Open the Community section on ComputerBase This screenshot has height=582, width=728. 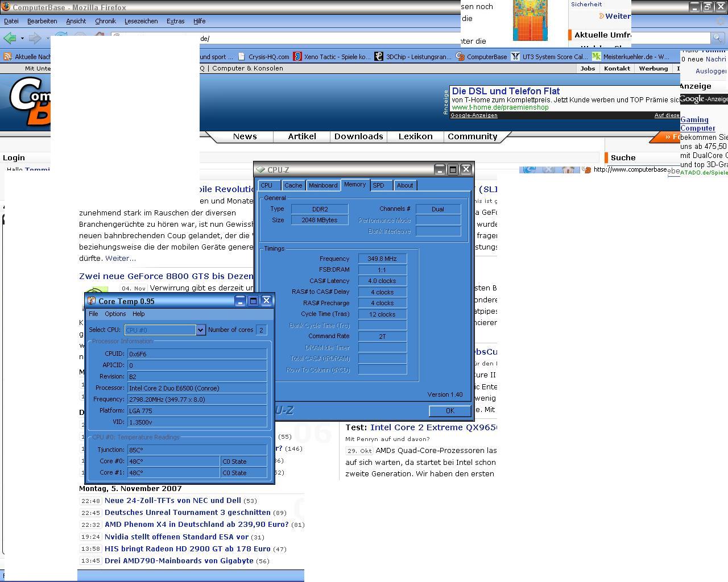[473, 136]
